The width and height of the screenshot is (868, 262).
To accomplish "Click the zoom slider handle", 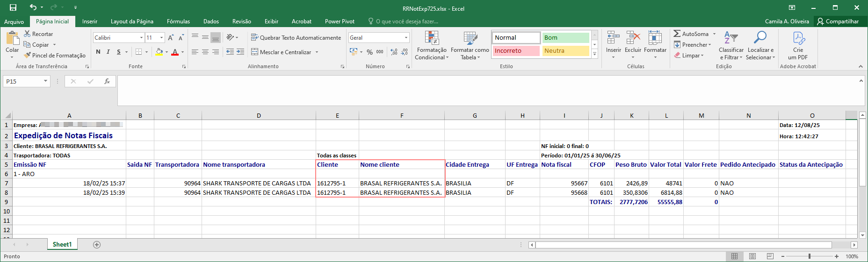I will pos(810,256).
